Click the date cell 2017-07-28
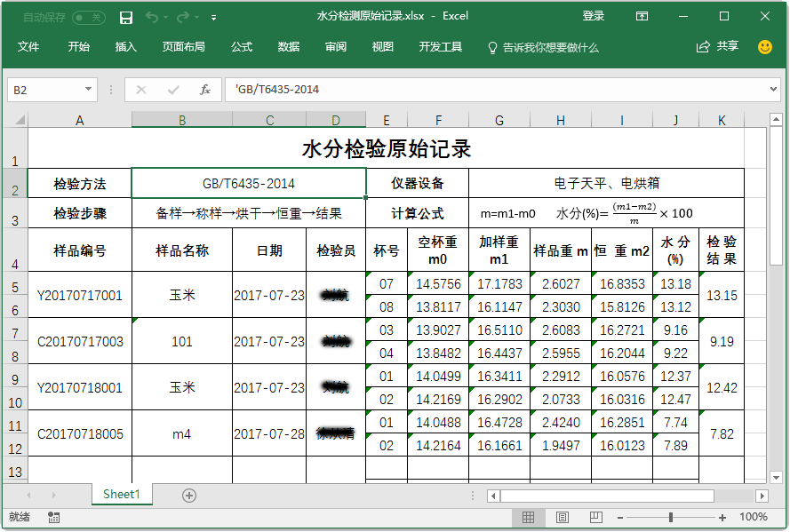 [269, 433]
